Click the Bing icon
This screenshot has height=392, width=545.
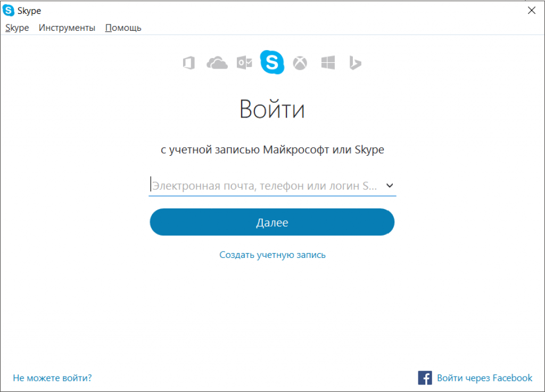[x=355, y=63]
